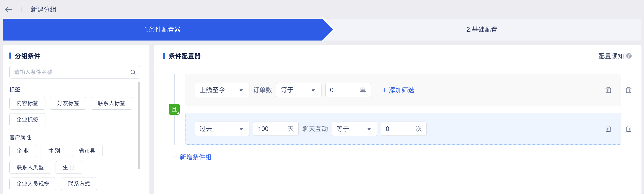Expand the 聊天互动 等于 operator dropdown

(354, 129)
